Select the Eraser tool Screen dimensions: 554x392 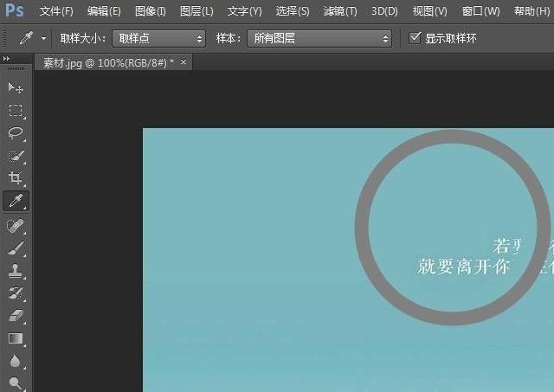(x=16, y=316)
